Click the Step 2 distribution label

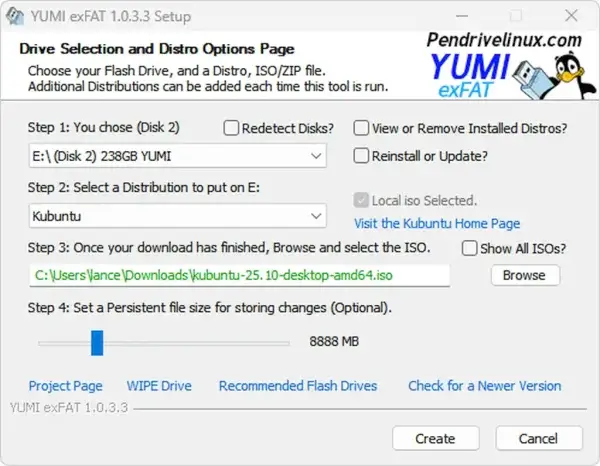[x=143, y=187]
